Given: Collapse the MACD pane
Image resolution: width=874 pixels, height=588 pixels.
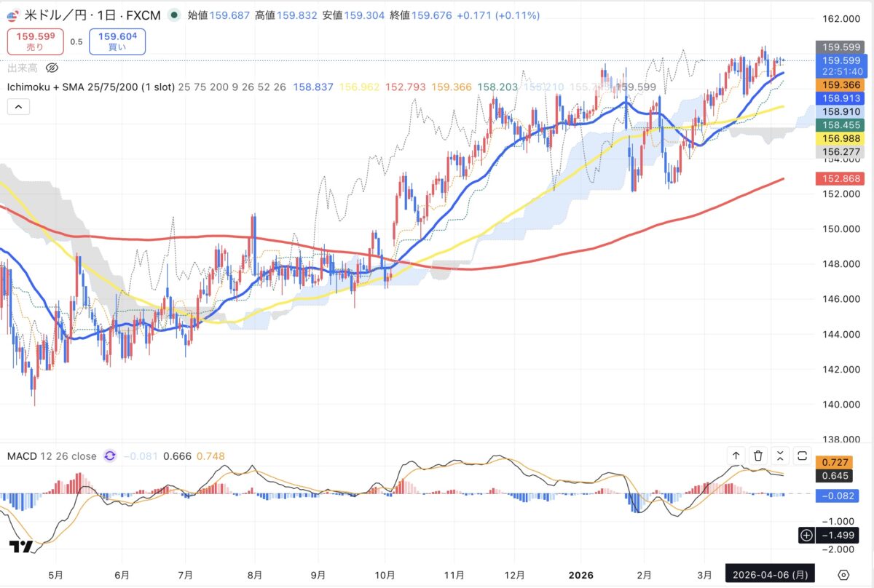Looking at the screenshot, I should click(780, 456).
